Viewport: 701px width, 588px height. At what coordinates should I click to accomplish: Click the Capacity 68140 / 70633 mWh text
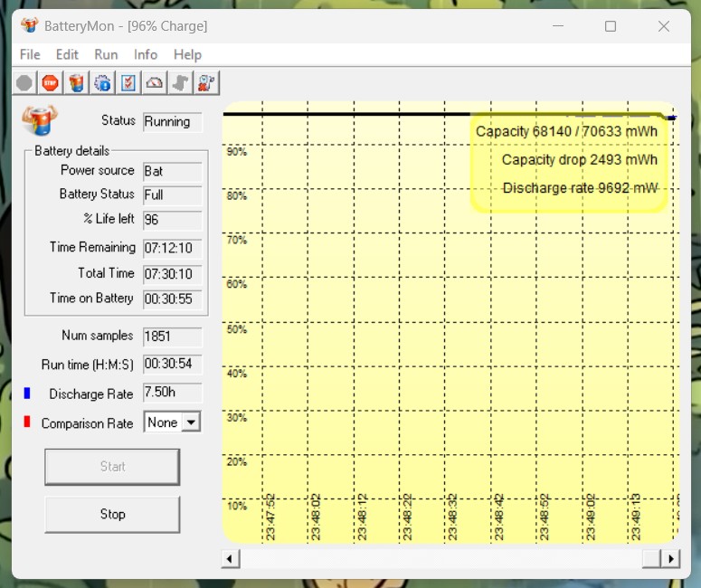point(566,131)
